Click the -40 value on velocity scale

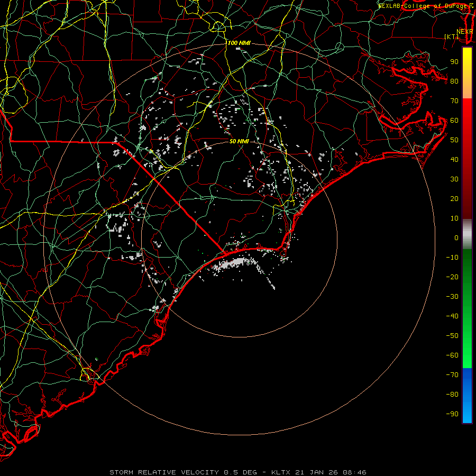click(x=452, y=316)
